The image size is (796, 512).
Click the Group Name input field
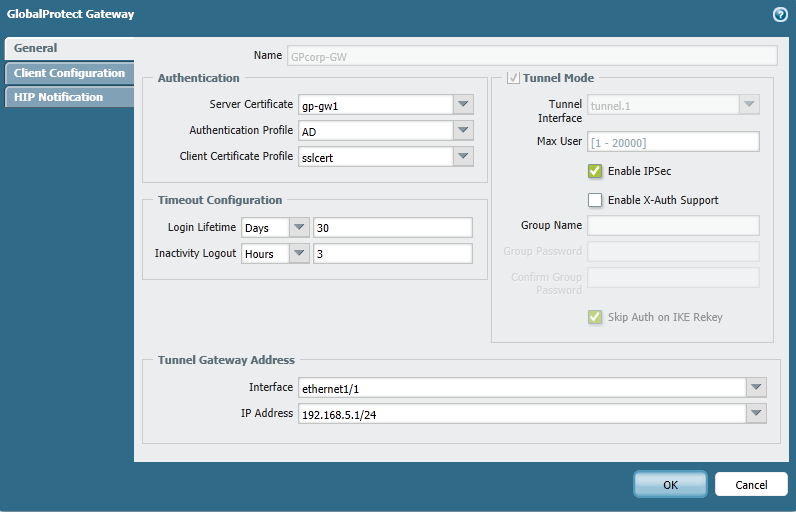coord(673,225)
